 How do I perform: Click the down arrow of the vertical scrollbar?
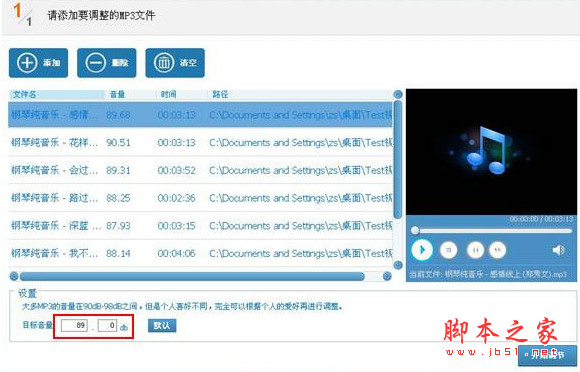398,265
